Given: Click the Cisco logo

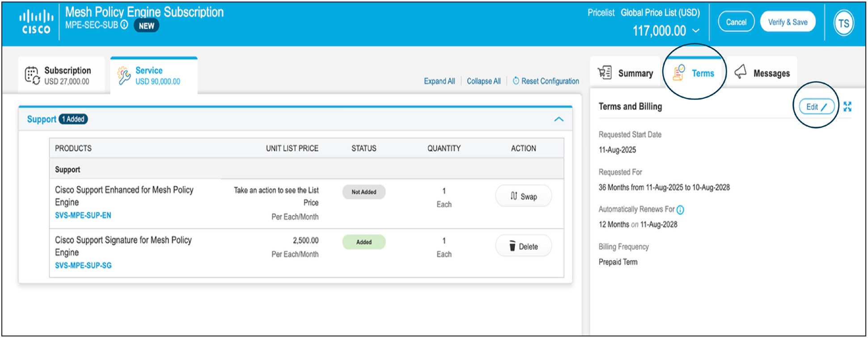Looking at the screenshot, I should tap(36, 22).
